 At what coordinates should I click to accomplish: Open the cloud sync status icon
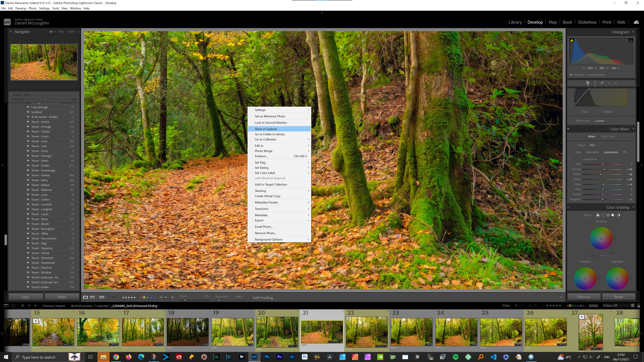coord(636,22)
